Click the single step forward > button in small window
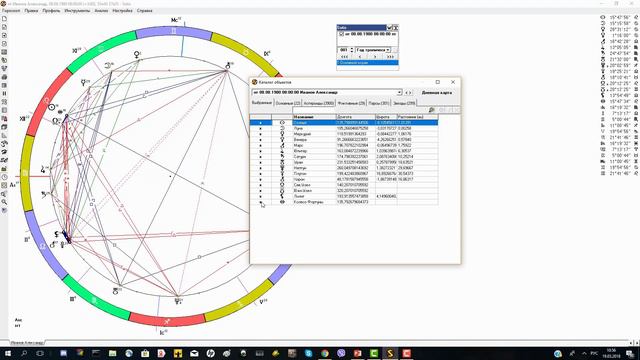This screenshot has width=640, height=360. tap(375, 57)
